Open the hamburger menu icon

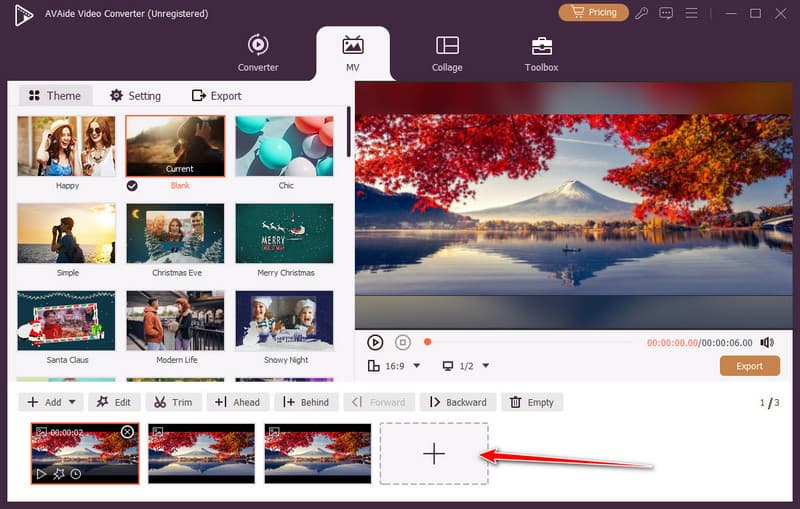click(x=691, y=13)
